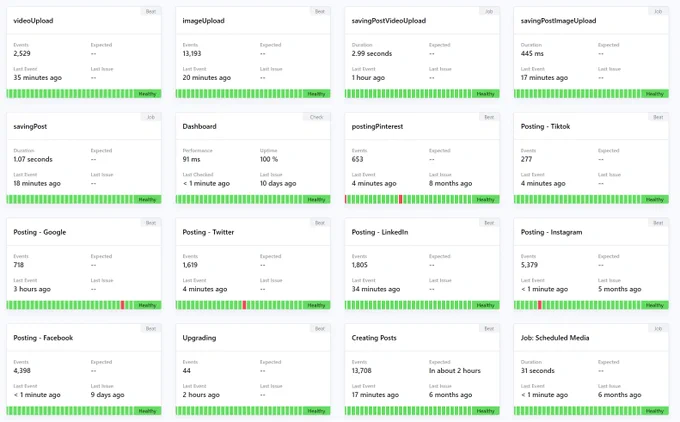Click the events count 277
Screen dimensions: 680x422
[x=526, y=159]
